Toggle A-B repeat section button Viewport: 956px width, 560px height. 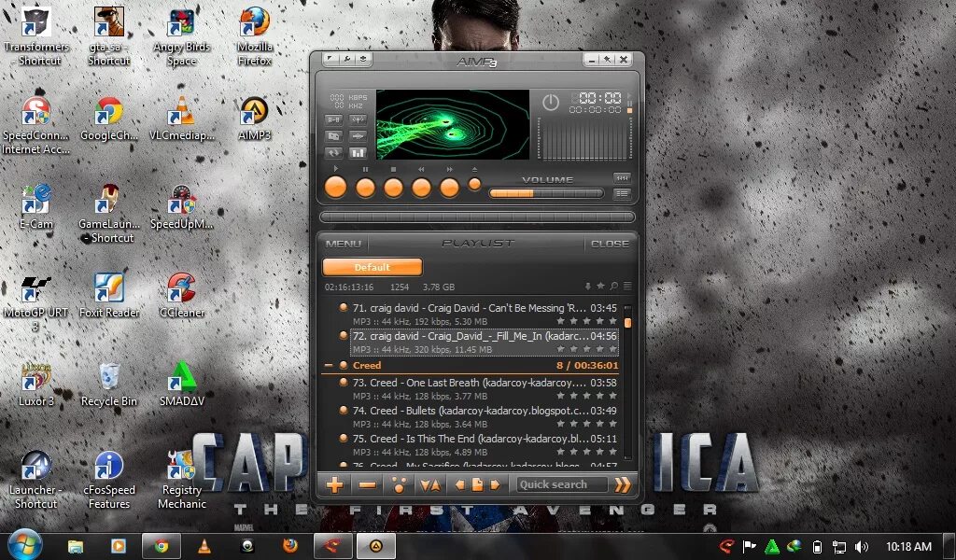333,119
